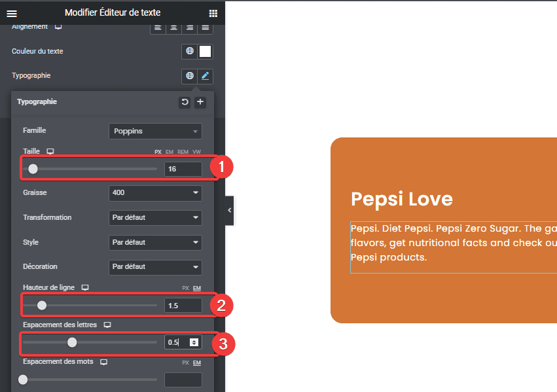Image resolution: width=557 pixels, height=392 pixels.
Task: Align text center
Action: pos(173,27)
